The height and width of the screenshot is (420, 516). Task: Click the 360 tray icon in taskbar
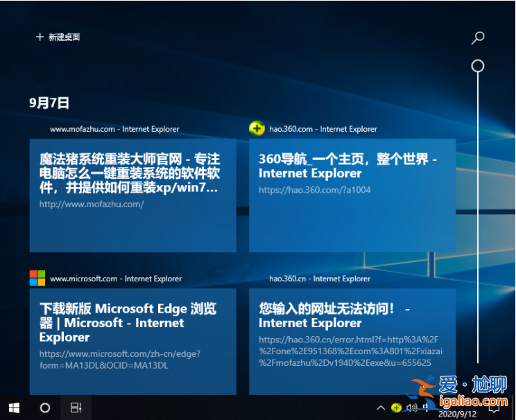[396, 408]
